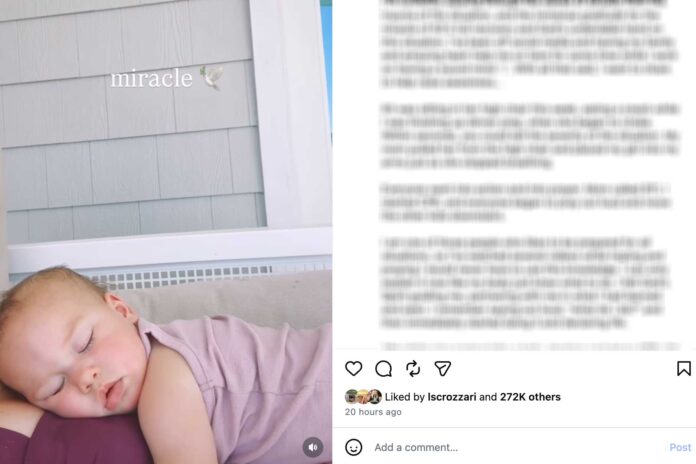Click the rightmost liker profile avatar

375,397
